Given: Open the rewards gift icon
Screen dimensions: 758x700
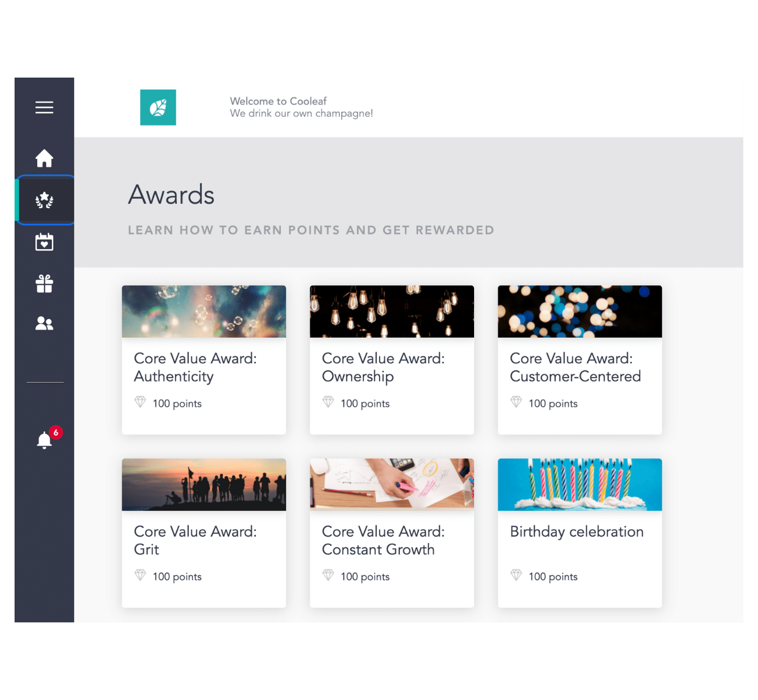Looking at the screenshot, I should coord(44,283).
